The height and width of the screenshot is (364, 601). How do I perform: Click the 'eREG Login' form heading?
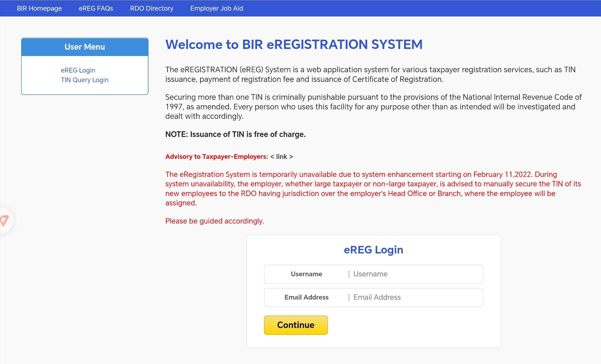(x=373, y=250)
